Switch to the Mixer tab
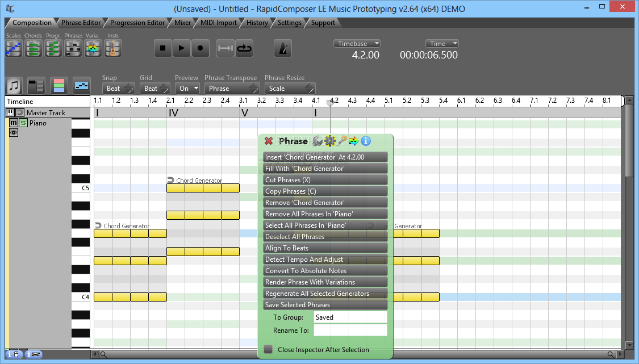This screenshot has height=364, width=639. coord(182,23)
